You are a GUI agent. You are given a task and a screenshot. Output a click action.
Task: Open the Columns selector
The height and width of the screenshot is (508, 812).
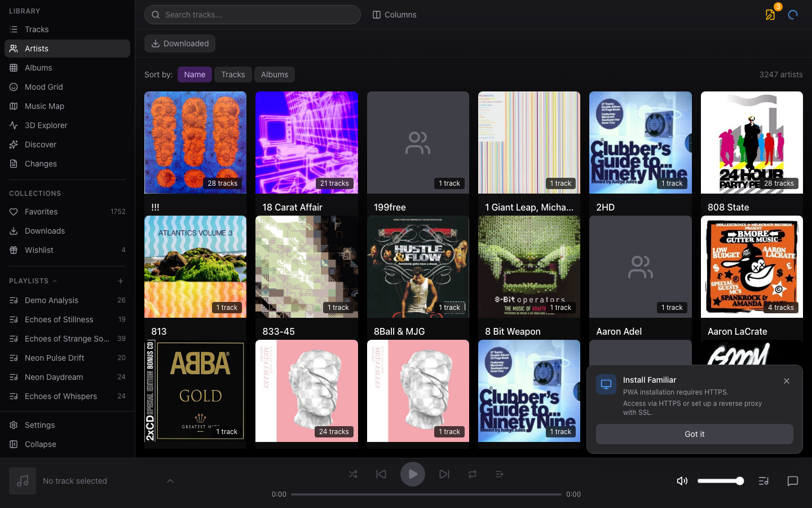pyautogui.click(x=394, y=15)
